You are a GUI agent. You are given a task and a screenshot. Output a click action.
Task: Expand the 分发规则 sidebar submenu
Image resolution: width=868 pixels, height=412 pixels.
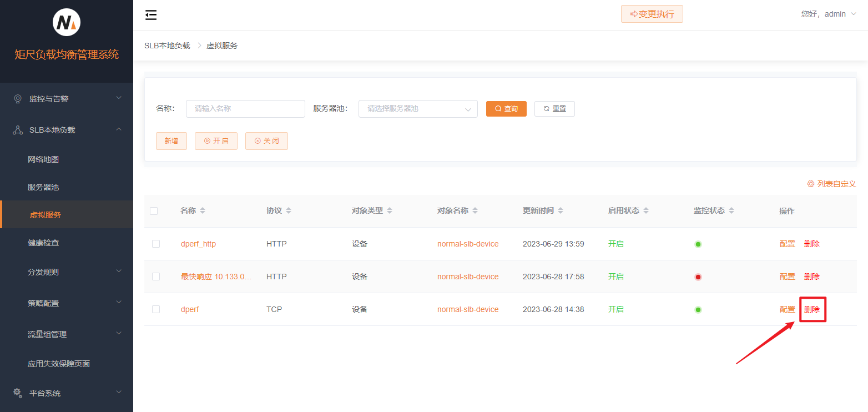(67, 272)
